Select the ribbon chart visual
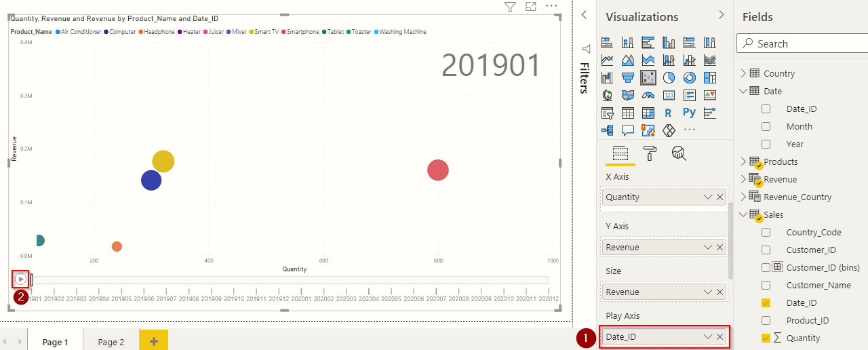The height and width of the screenshot is (350, 868). [x=709, y=60]
